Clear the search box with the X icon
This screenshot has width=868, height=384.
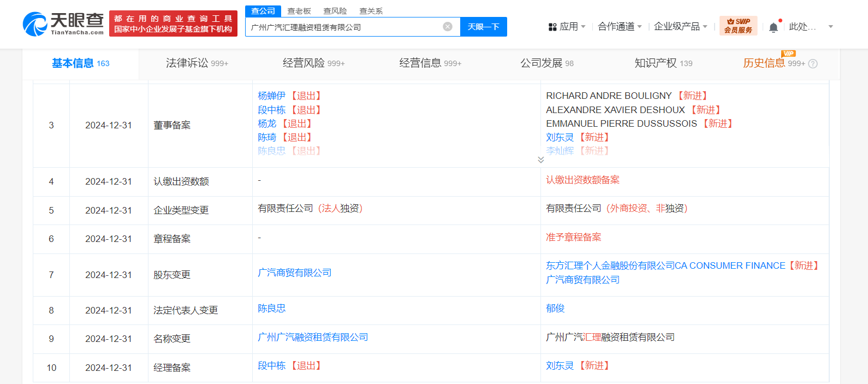(x=448, y=27)
